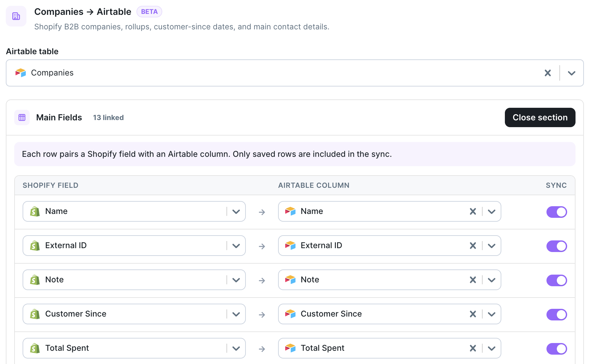Click the SYNC column header
This screenshot has height=364, width=591.
[556, 185]
